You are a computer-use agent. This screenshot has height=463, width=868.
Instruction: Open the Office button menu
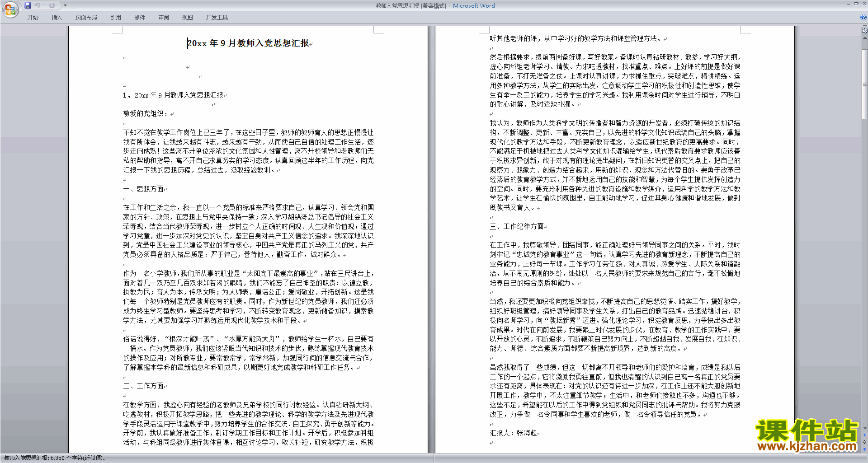point(10,9)
